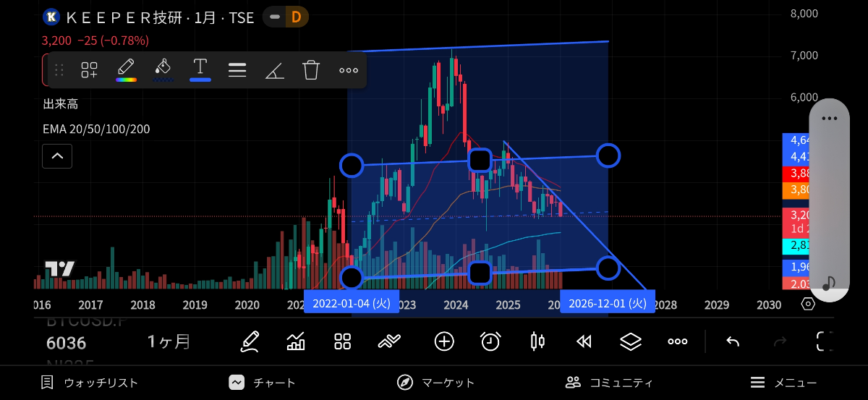Switch to the マーケット tab
This screenshot has width=868, height=400.
pyautogui.click(x=435, y=383)
